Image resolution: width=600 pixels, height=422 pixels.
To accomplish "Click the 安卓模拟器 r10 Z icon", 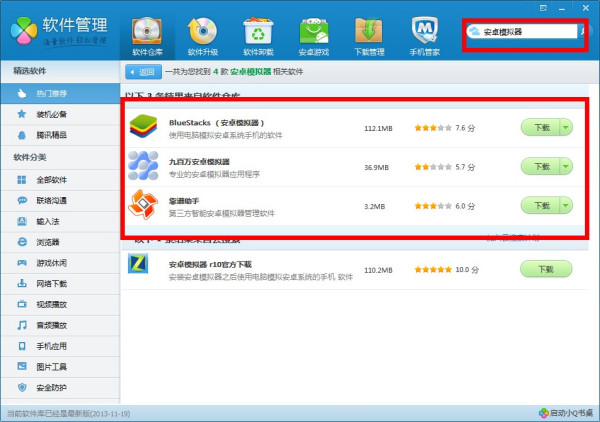I will point(138,263).
